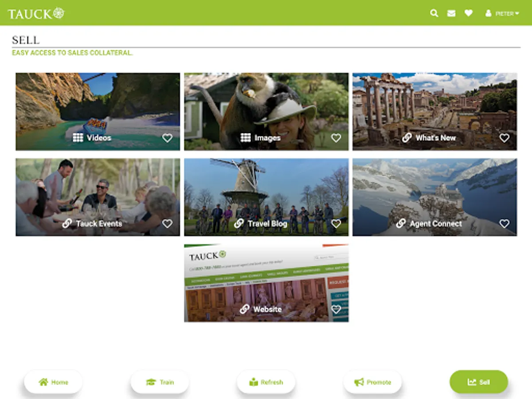Click the chain-link icon beside Travel Blog
The height and width of the screenshot is (399, 532).
click(x=239, y=223)
